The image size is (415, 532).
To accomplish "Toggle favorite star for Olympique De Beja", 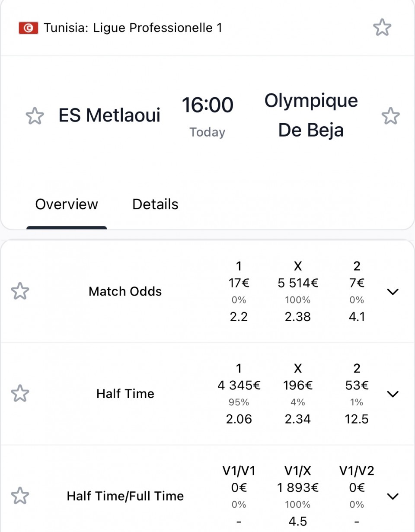I will point(391,116).
